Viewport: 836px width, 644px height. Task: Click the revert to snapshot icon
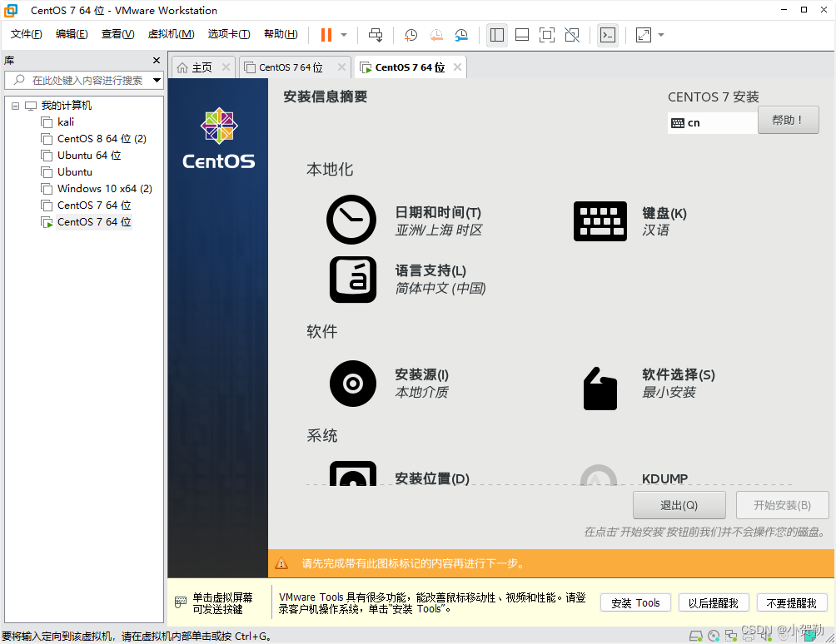pos(436,35)
